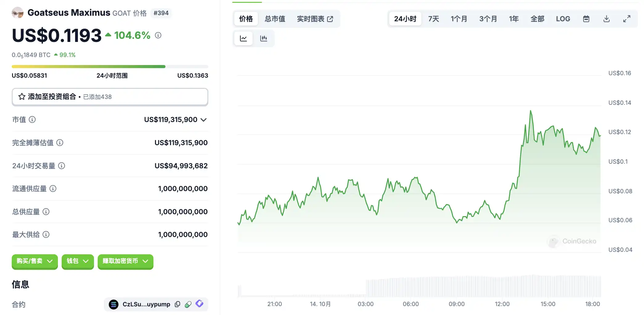Click the price peak on chart line
The image size is (644, 315).
click(x=531, y=111)
